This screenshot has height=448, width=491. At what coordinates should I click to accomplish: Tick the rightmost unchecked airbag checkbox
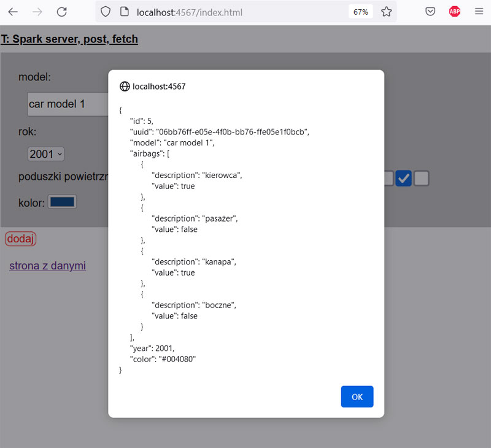click(421, 178)
